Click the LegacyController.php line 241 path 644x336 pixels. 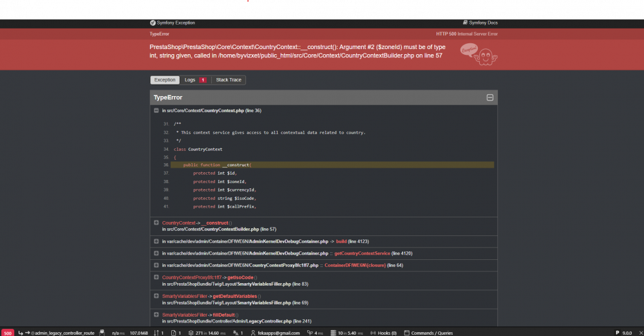[236, 321]
